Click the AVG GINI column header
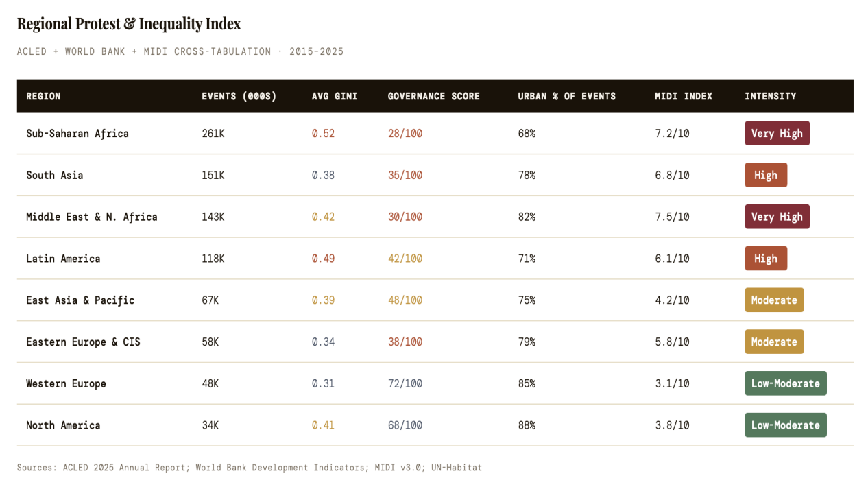The height and width of the screenshot is (489, 868). coord(335,97)
